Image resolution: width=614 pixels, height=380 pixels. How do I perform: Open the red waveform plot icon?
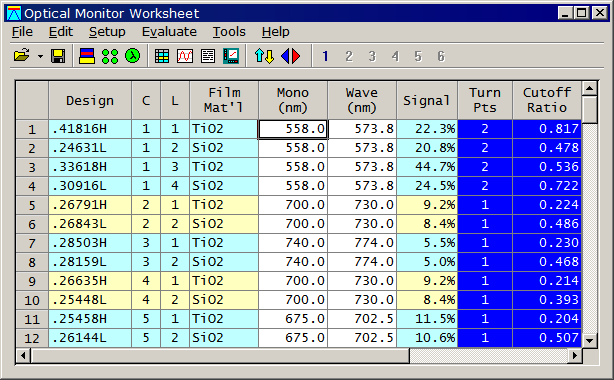(x=185, y=56)
